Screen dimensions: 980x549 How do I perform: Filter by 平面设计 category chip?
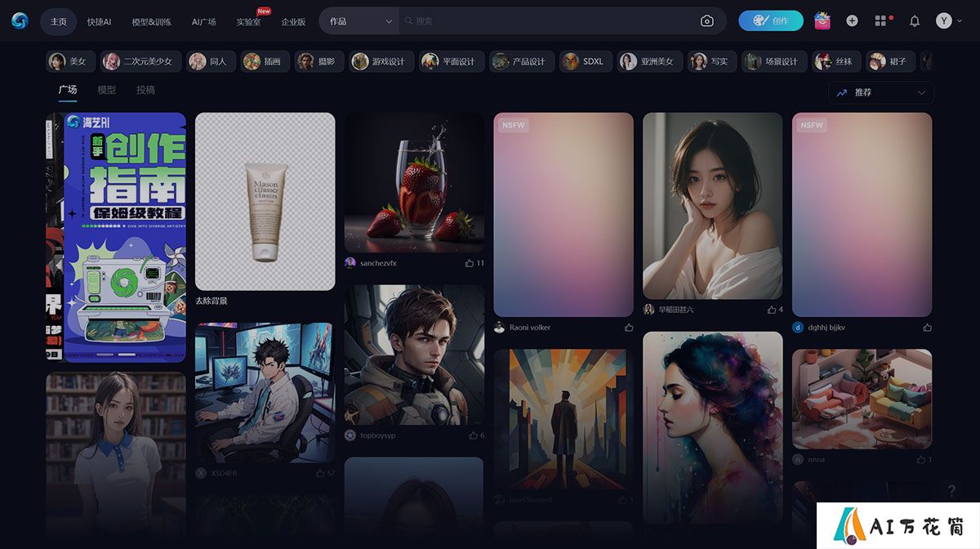point(451,61)
